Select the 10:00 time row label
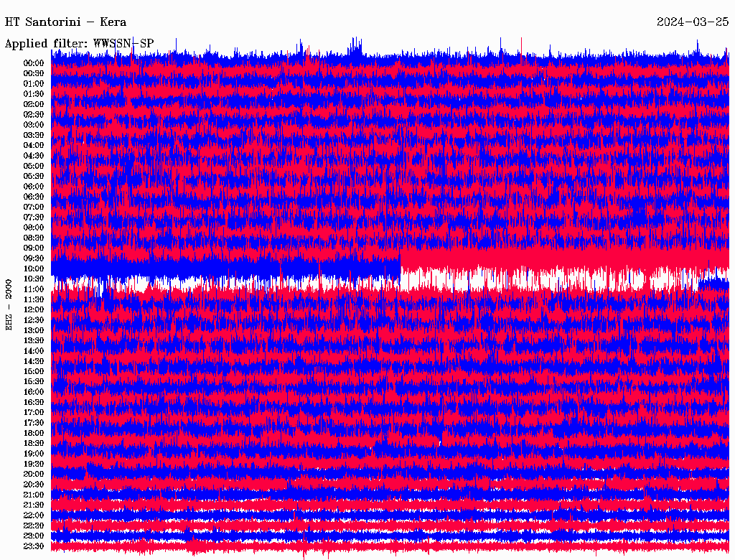This screenshot has width=735, height=560. click(34, 269)
